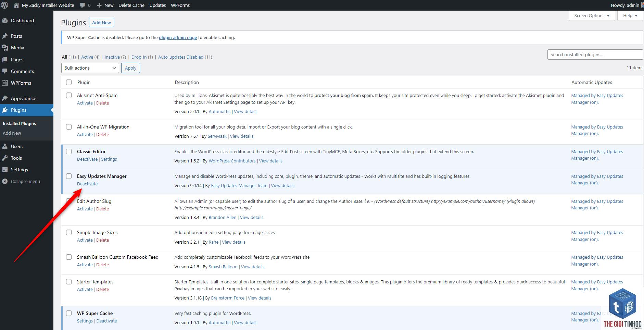
Task: Deactivate Easy Updates Manager plugin
Action: [x=87, y=184]
